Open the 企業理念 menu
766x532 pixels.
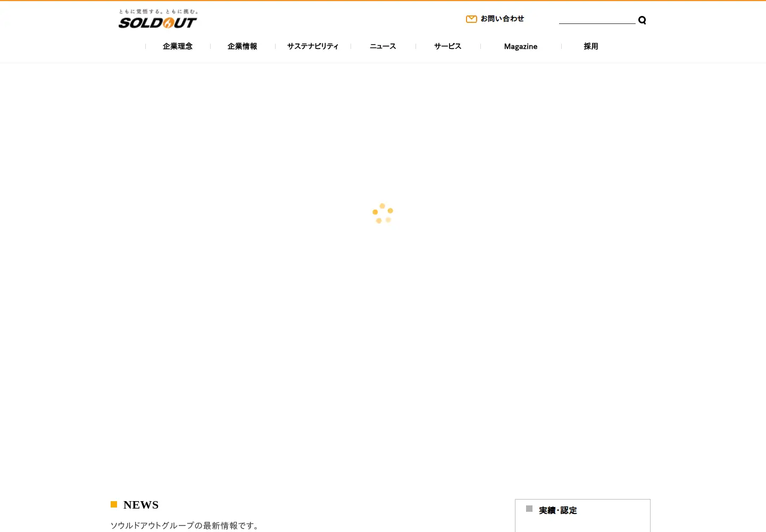point(178,46)
